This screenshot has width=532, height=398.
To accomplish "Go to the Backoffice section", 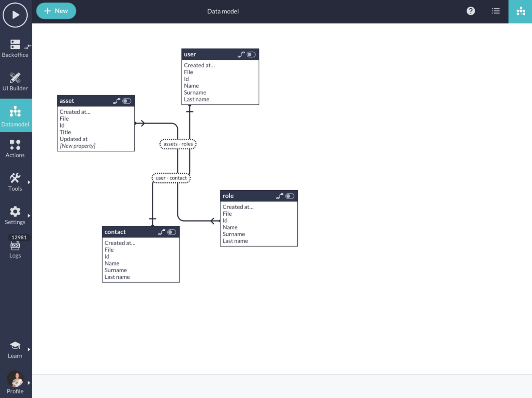I will (x=15, y=48).
